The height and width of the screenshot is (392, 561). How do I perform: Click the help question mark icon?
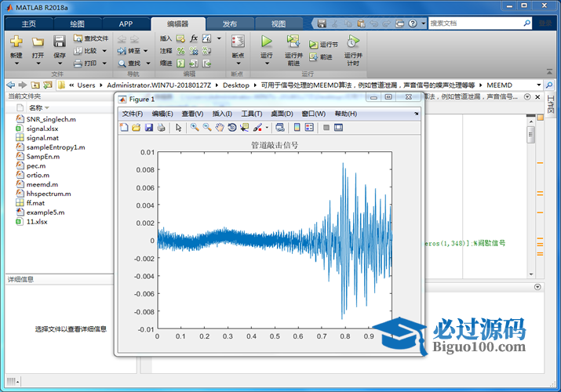click(413, 24)
